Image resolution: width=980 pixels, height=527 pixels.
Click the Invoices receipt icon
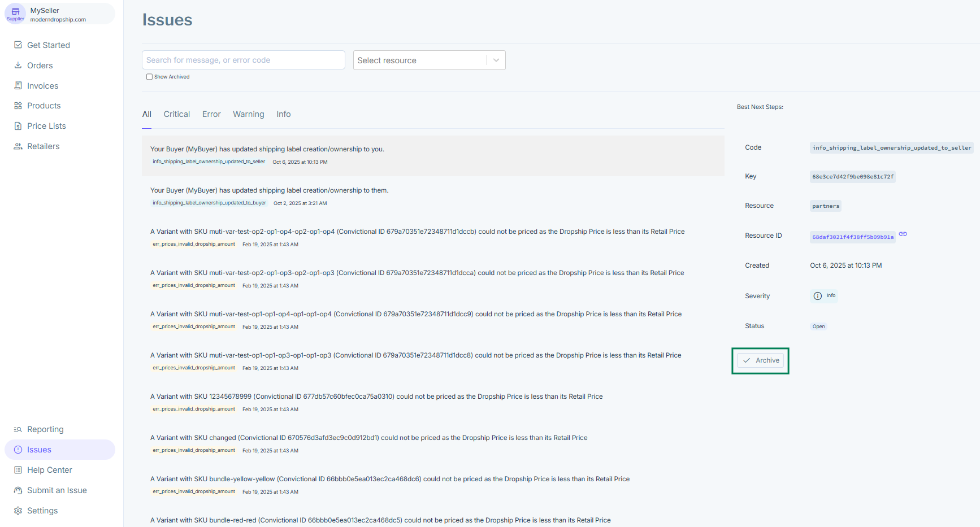[18, 86]
